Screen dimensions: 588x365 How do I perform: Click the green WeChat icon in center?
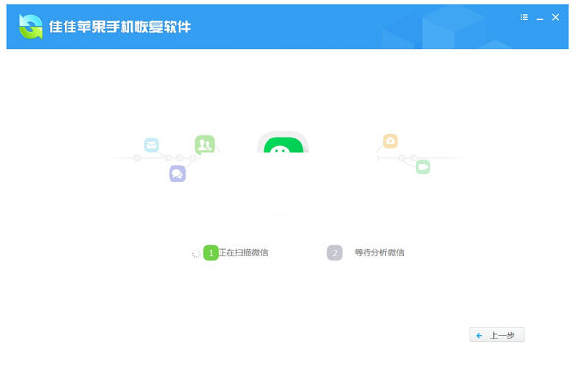(x=283, y=144)
